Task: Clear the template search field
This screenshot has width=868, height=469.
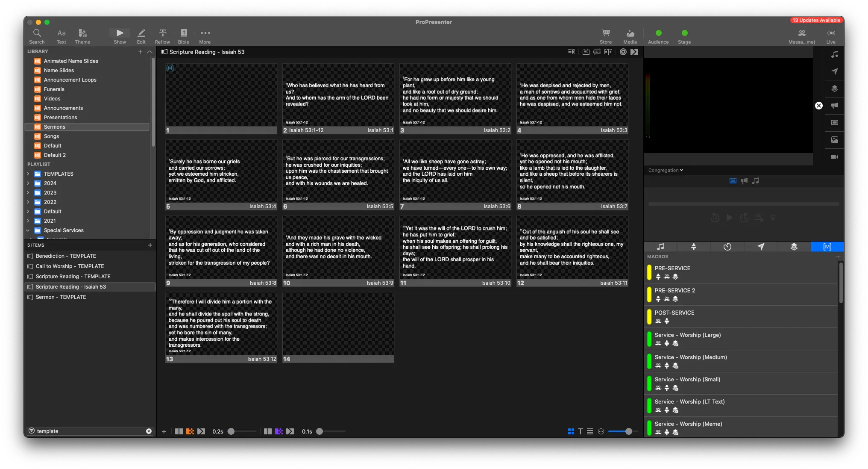Action: 149,431
